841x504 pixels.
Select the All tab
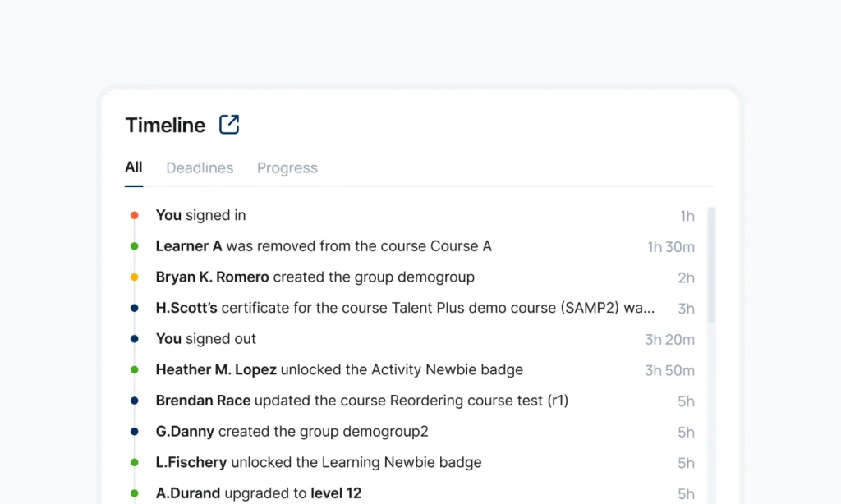coord(133,167)
